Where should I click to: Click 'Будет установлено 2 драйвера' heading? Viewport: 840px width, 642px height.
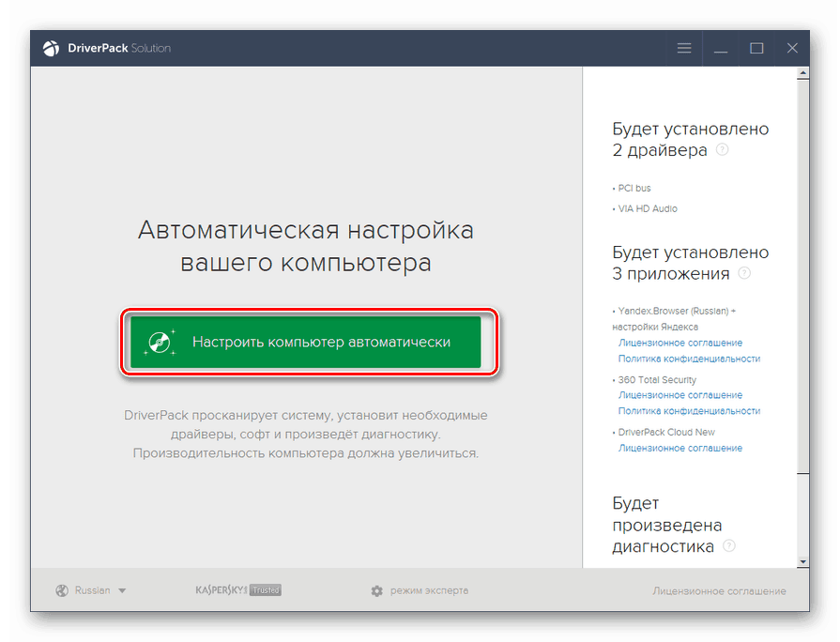coord(691,139)
